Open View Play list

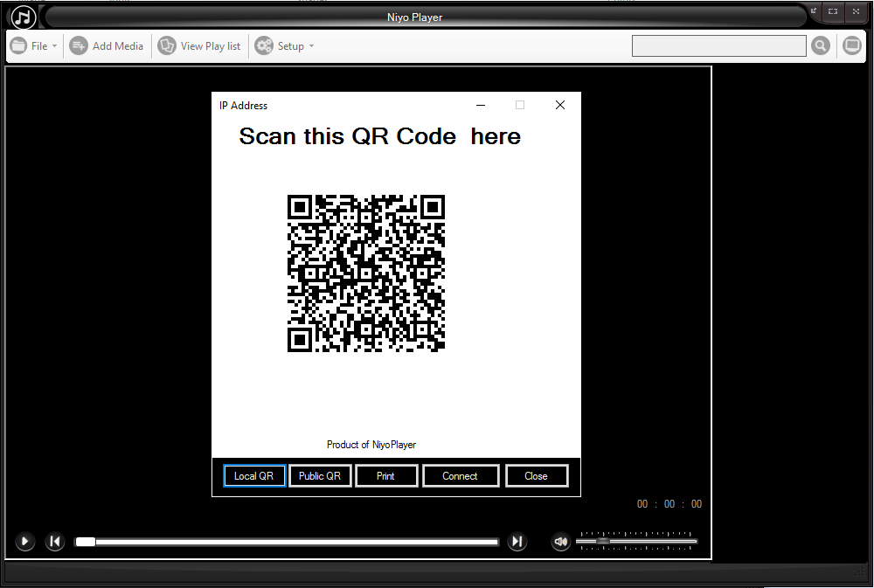click(199, 45)
